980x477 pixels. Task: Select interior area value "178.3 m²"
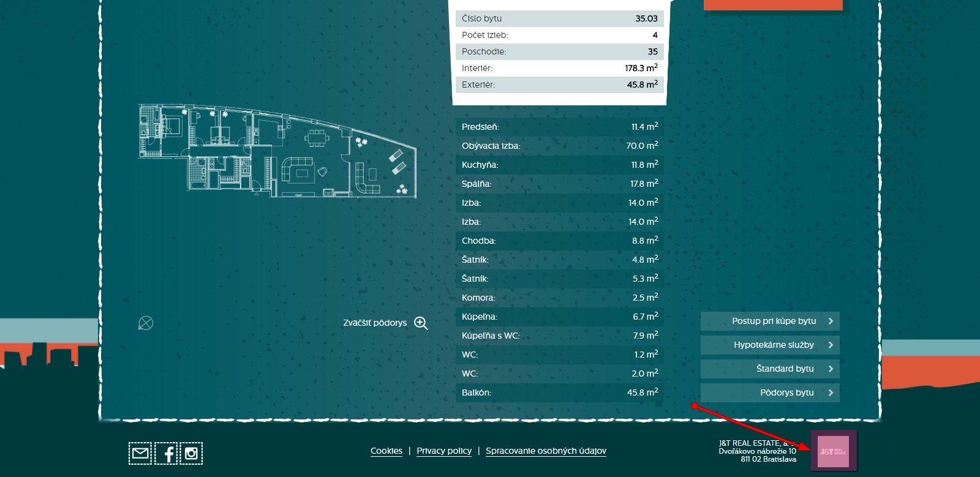(641, 67)
